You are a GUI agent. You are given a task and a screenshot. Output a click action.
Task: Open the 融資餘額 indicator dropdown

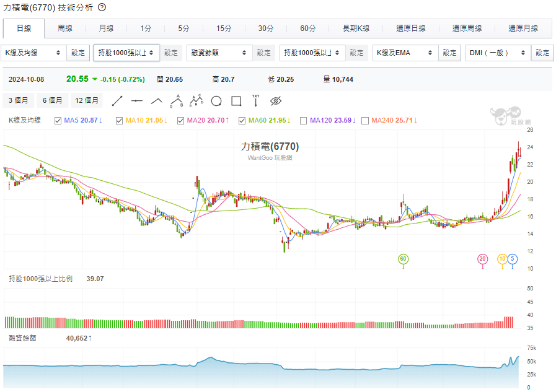[220, 53]
